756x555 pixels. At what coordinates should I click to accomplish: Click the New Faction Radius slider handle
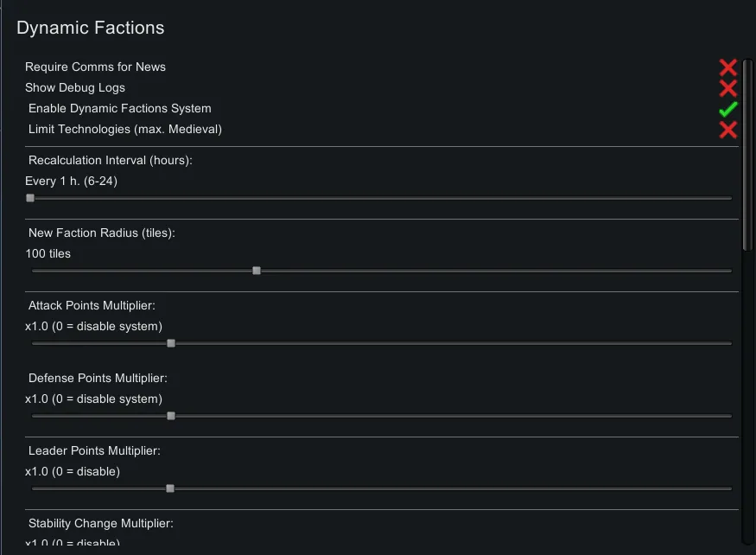click(x=257, y=271)
